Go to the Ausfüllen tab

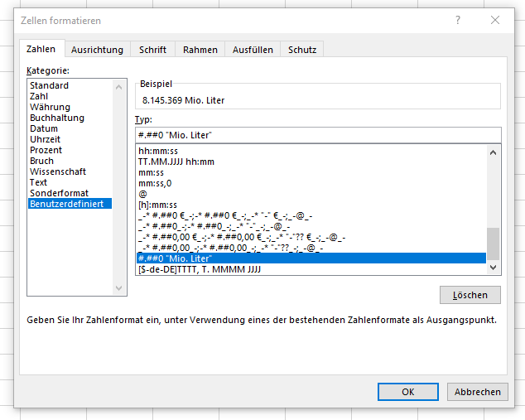point(253,50)
